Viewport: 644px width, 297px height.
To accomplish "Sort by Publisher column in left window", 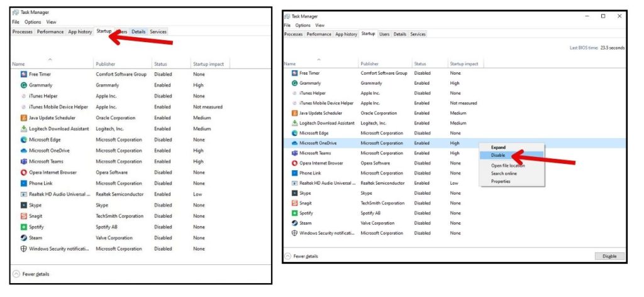I will [106, 64].
